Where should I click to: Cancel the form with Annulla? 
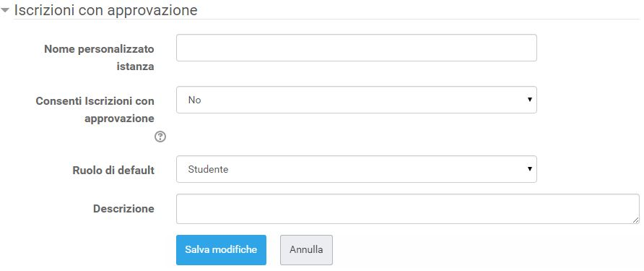coord(306,249)
